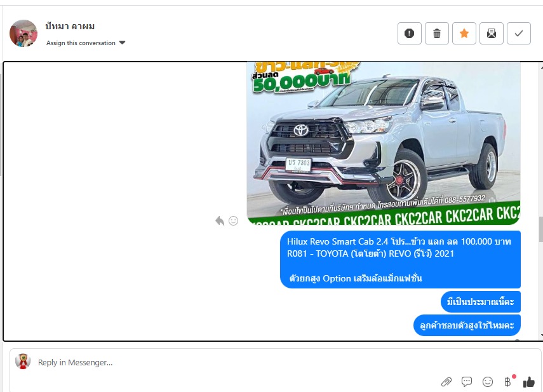Open saved replies speech bubble icon
543x392 pixels.
coord(467,382)
